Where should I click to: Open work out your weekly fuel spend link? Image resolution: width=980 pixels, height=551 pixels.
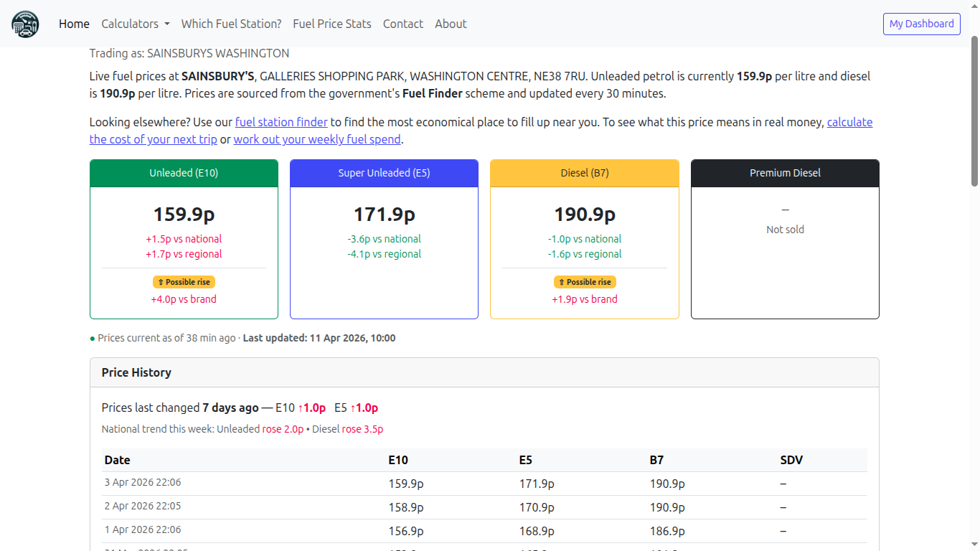317,139
